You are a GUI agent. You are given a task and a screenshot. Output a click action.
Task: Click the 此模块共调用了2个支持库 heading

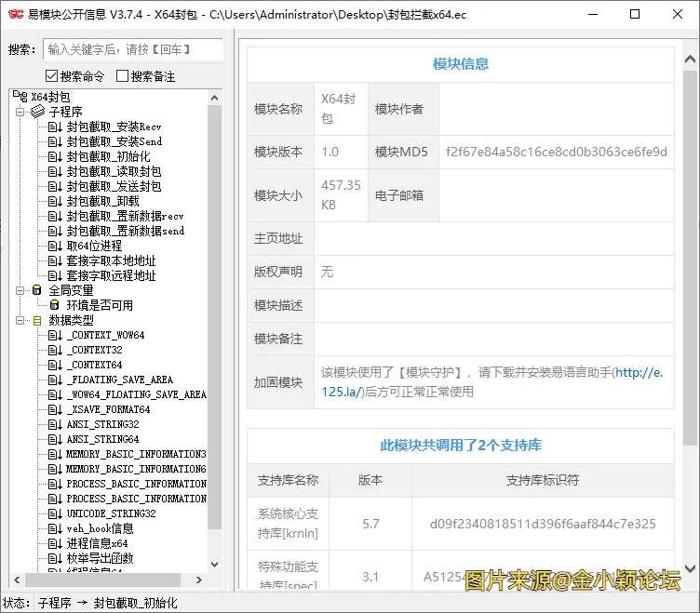pos(460,446)
